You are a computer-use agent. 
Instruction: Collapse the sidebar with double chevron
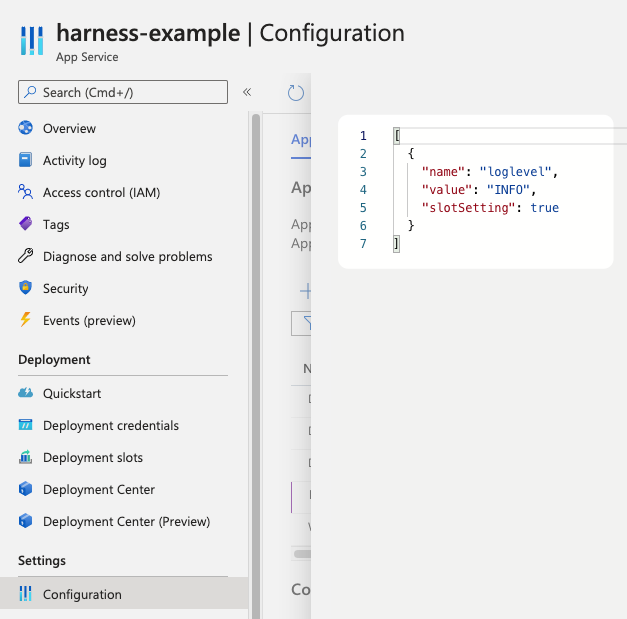click(x=247, y=92)
